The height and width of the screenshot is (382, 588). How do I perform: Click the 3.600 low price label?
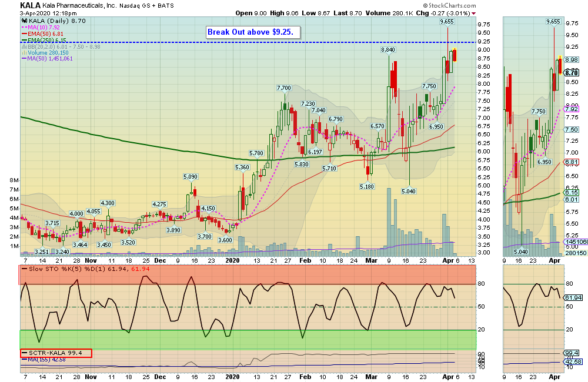click(225, 240)
